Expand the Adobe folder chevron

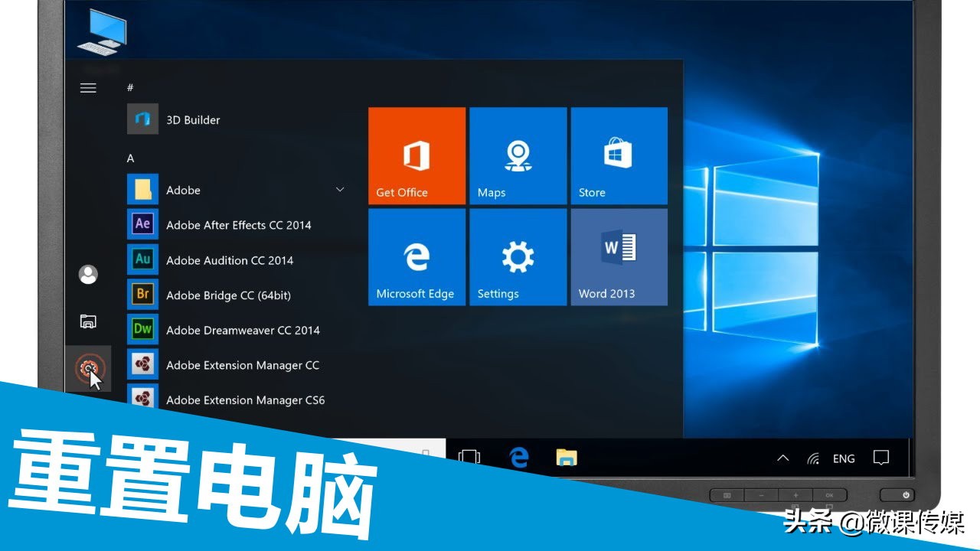click(x=340, y=189)
